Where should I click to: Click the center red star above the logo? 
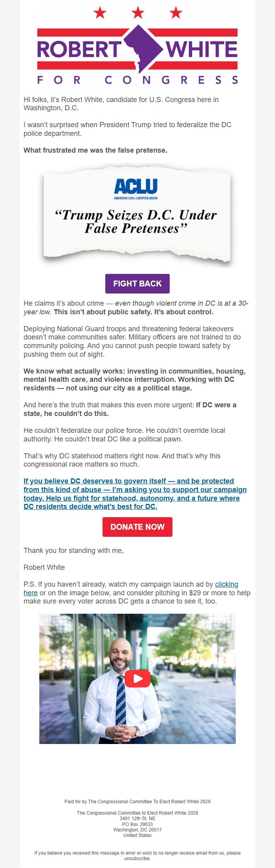tap(137, 13)
